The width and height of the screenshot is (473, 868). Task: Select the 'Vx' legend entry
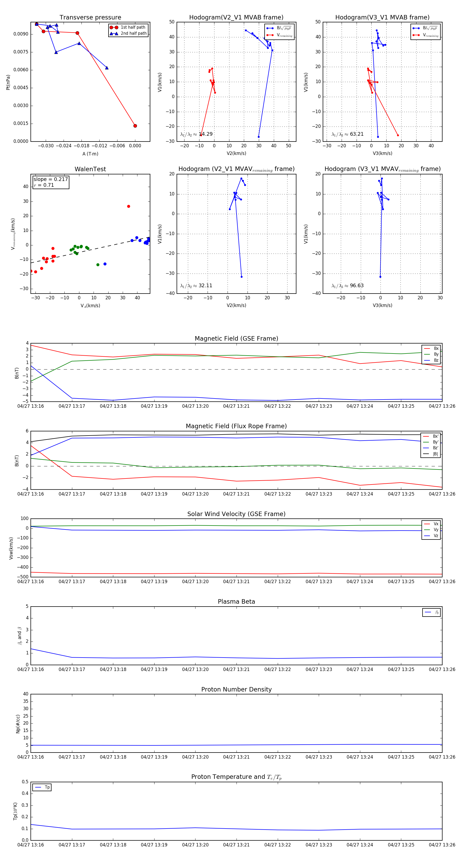(x=431, y=524)
